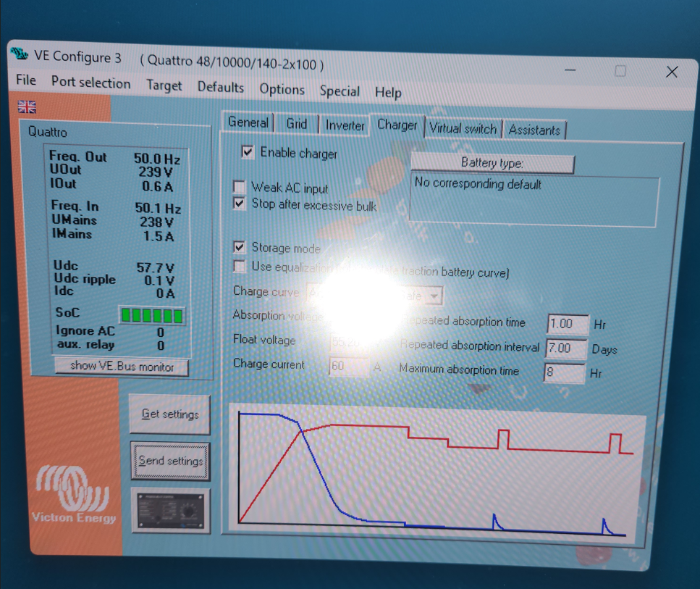700x589 pixels.
Task: Click the Repeated absorption interval field
Action: tap(565, 348)
